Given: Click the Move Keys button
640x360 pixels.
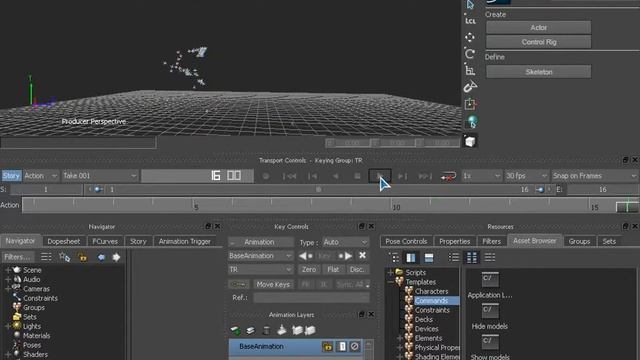Looking at the screenshot, I should click(x=273, y=284).
